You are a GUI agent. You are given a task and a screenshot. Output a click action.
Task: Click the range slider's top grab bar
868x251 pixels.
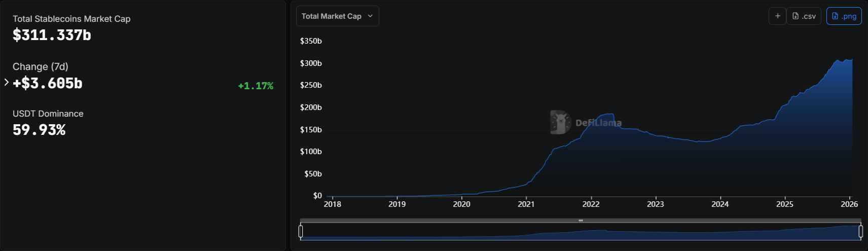point(581,221)
